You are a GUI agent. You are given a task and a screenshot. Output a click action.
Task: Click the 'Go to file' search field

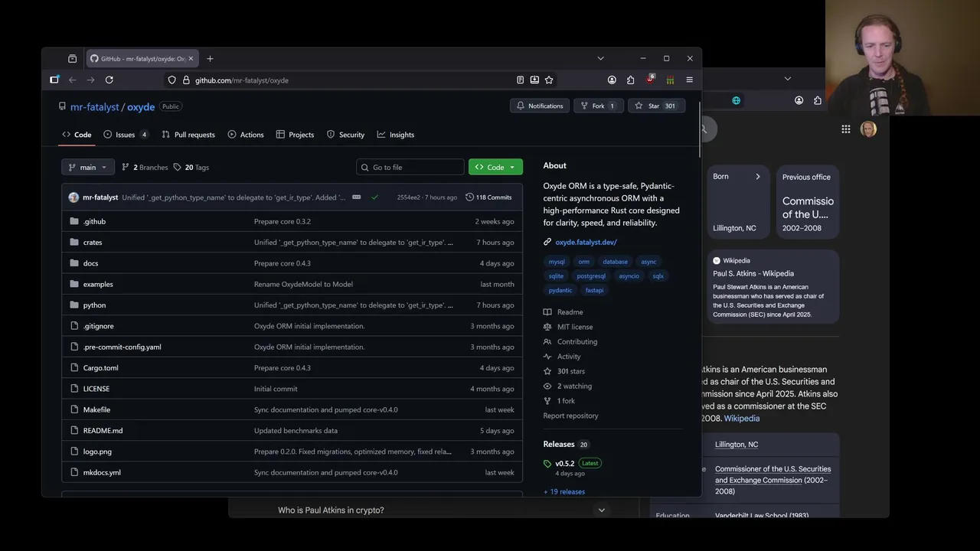click(410, 167)
